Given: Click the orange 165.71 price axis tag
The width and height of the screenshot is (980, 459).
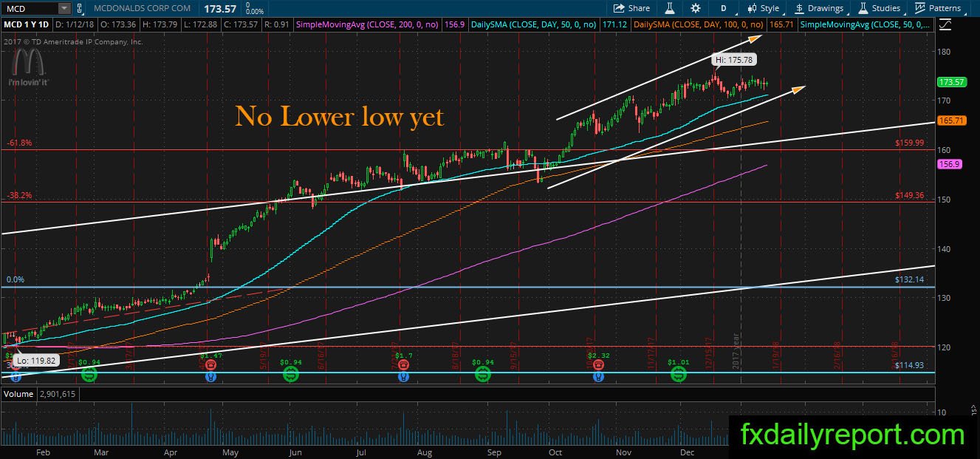Looking at the screenshot, I should pyautogui.click(x=951, y=120).
